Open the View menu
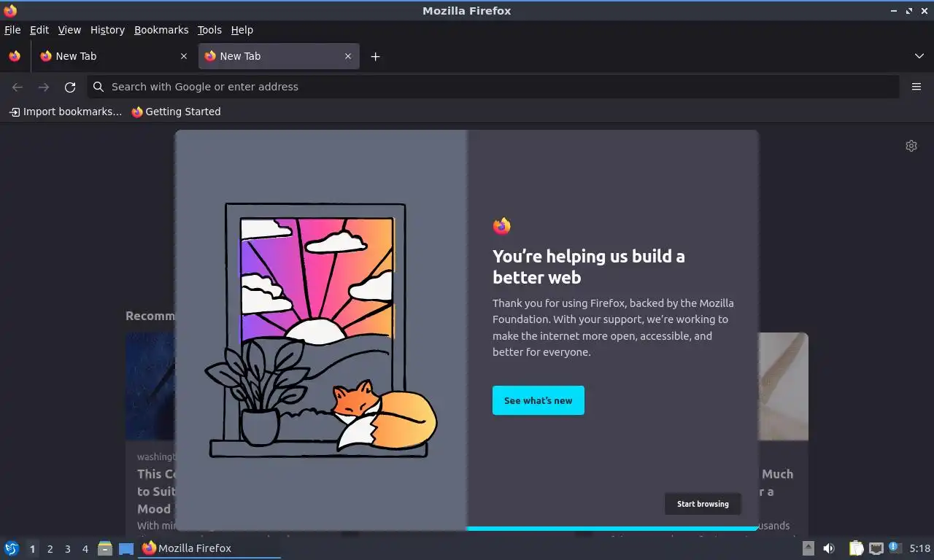The width and height of the screenshot is (934, 560). coord(69,30)
